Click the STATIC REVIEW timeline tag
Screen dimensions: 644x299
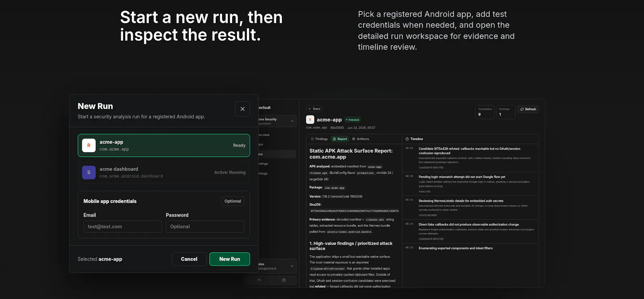pos(427,215)
